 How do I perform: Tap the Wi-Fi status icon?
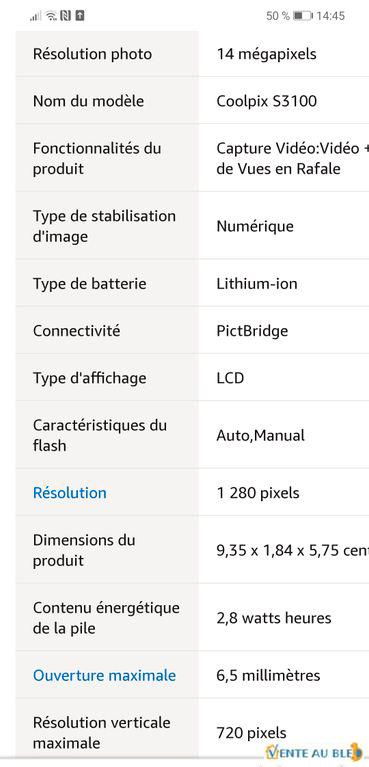(x=51, y=16)
